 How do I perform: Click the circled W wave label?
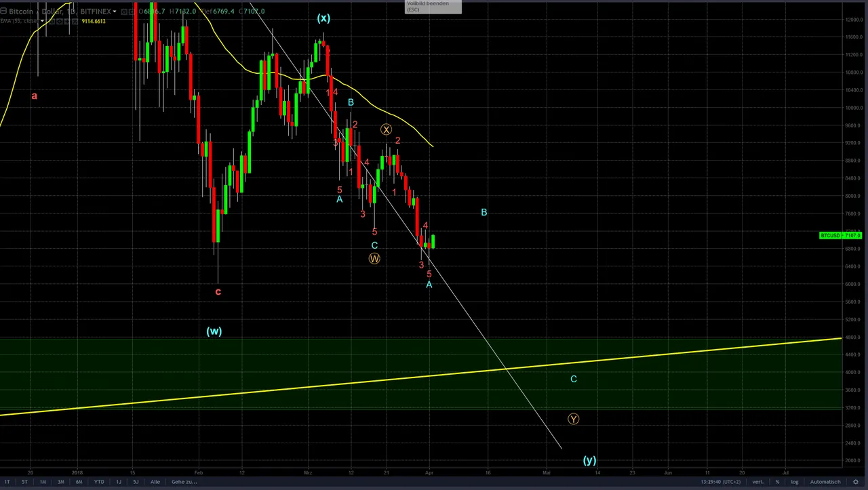[x=374, y=258]
